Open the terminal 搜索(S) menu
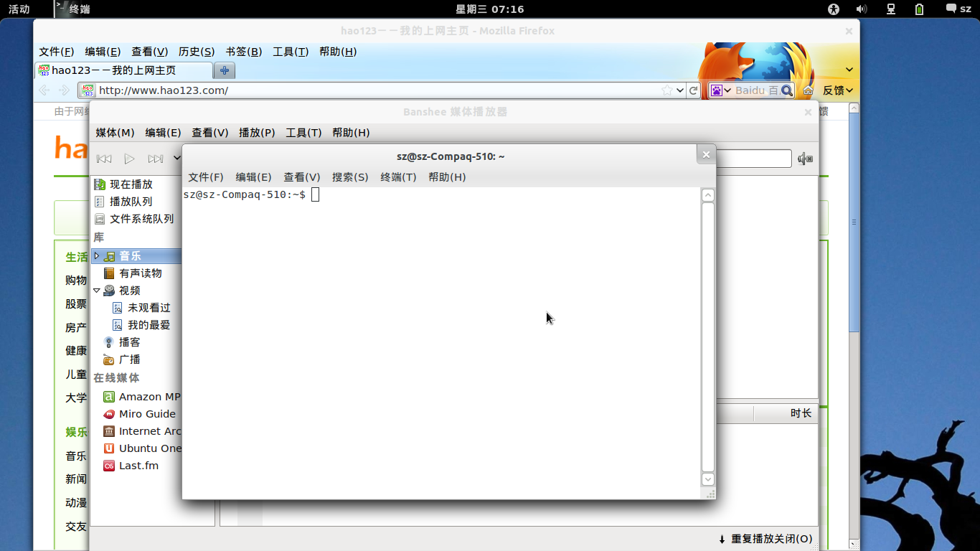Image resolution: width=980 pixels, height=551 pixels. point(350,177)
